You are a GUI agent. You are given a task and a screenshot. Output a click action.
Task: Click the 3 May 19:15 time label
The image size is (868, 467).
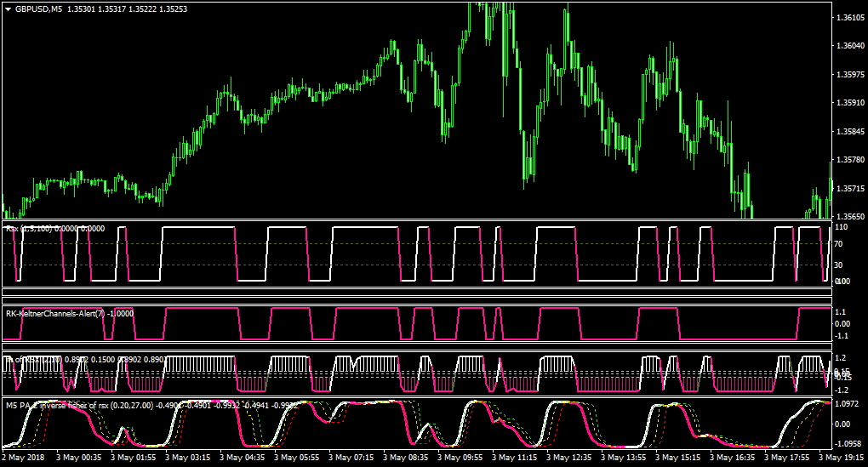(x=842, y=458)
